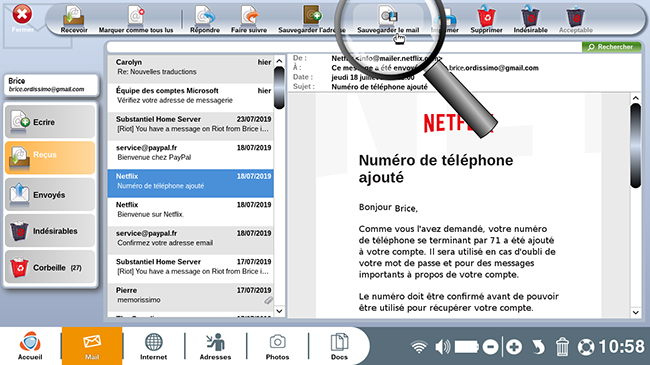Forward the mail with Faire suivre
The image size is (650, 365).
[x=249, y=19]
